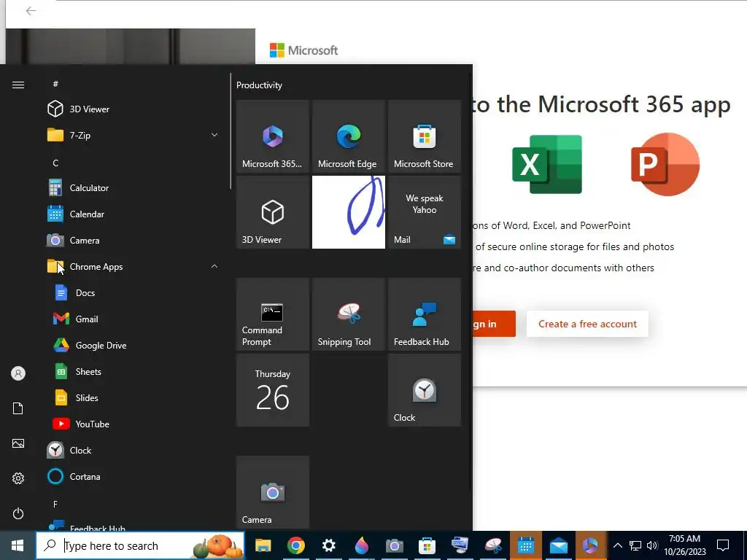Open the volume tray icon

(652, 545)
